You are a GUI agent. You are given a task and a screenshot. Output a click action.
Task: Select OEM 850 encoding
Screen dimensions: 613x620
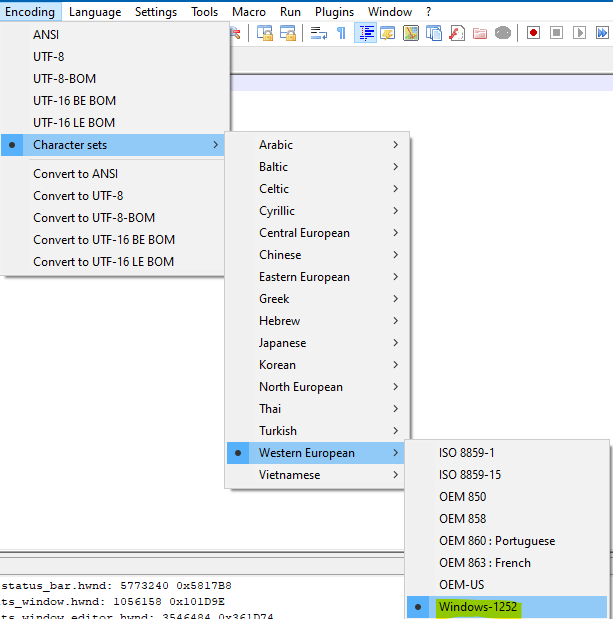point(507,497)
